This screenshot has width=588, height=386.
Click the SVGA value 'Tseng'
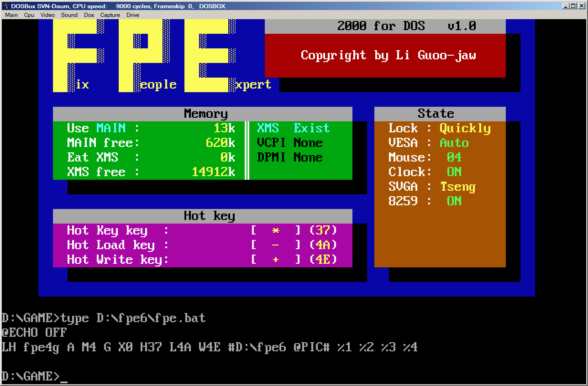[x=458, y=187]
